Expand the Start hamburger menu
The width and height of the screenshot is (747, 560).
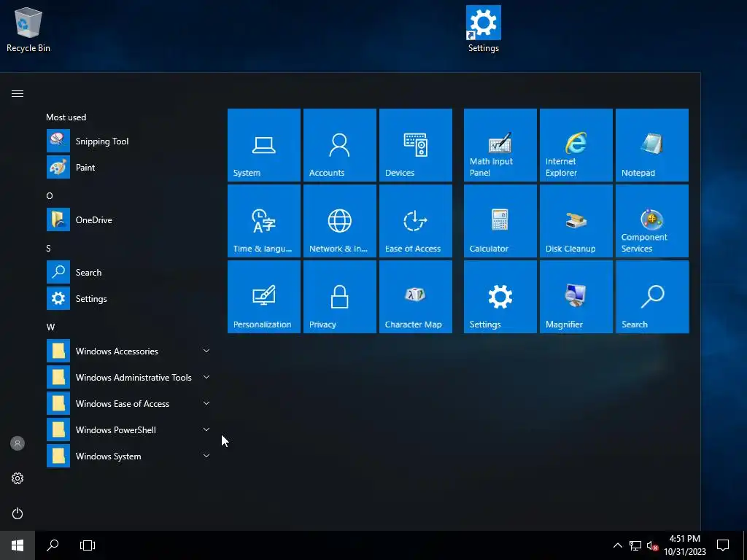coord(18,93)
